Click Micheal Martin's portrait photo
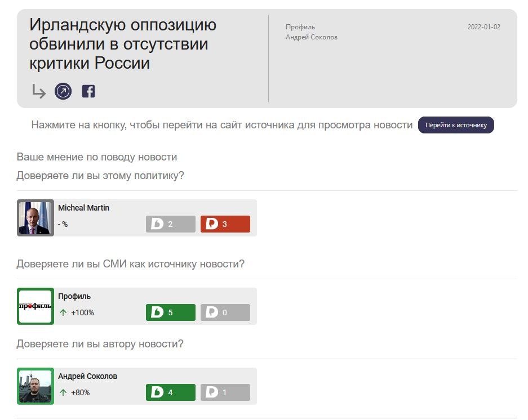 tap(35, 218)
